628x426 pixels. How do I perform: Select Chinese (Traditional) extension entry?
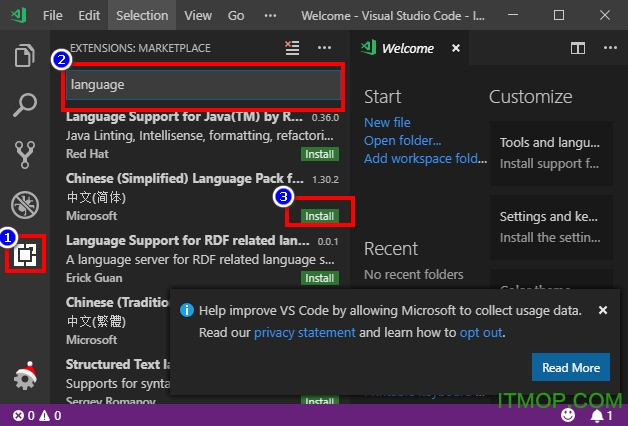[118, 321]
